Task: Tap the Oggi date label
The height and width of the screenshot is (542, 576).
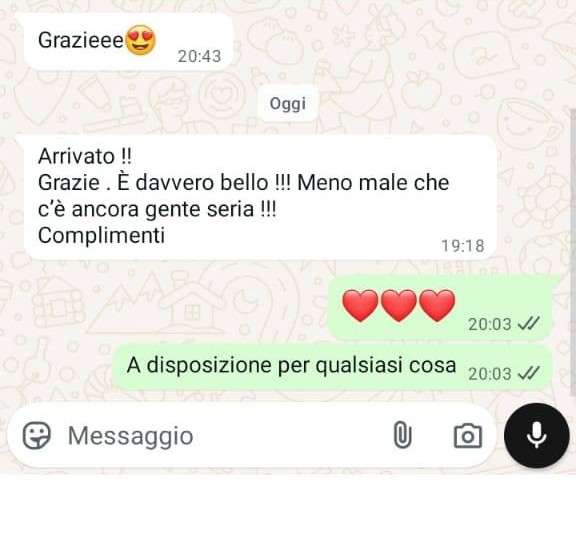Action: (x=288, y=103)
